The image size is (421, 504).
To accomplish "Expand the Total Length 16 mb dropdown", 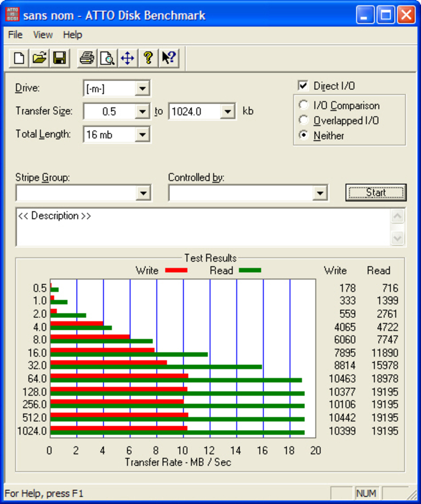I will click(x=142, y=134).
